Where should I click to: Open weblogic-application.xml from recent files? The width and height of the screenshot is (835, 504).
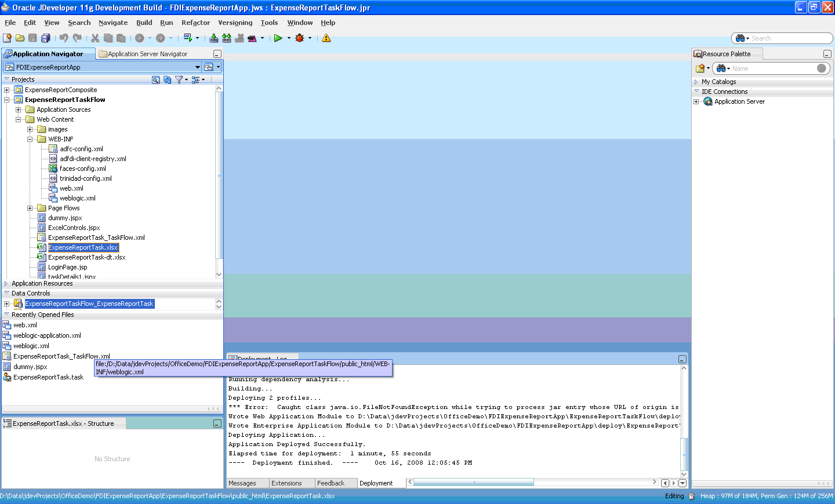[47, 335]
